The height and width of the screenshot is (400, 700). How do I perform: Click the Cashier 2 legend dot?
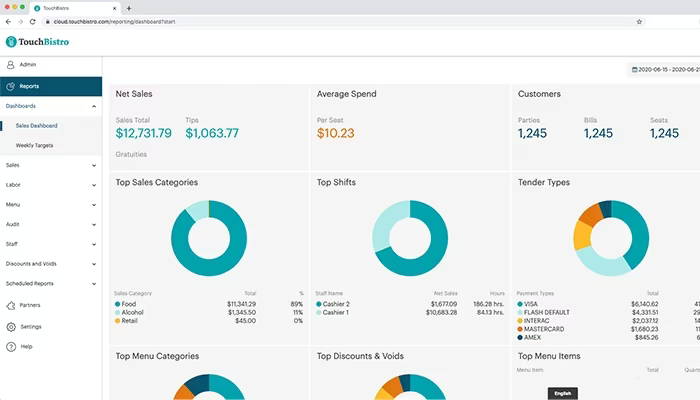click(319, 304)
